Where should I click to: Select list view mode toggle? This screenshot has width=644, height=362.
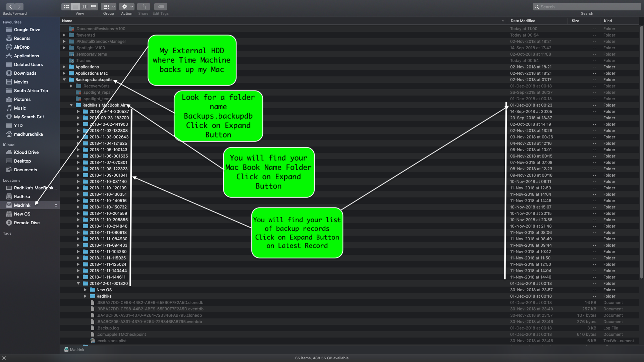pos(75,7)
